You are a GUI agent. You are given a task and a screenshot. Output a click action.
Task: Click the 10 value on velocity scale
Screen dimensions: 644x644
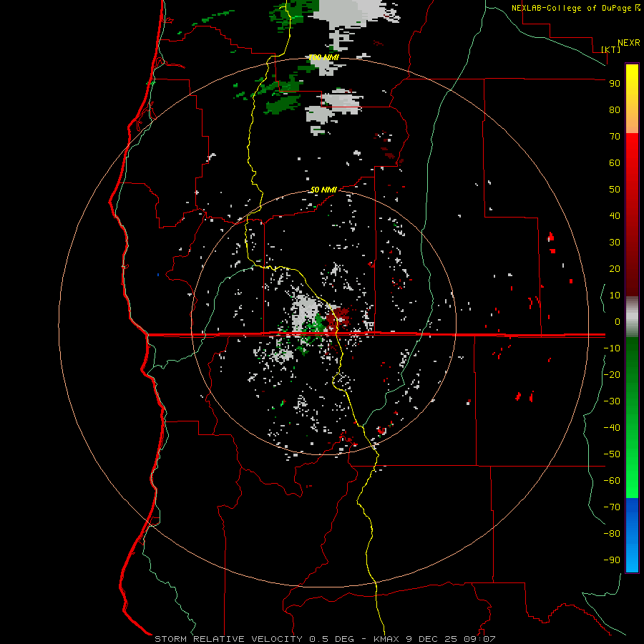pyautogui.click(x=615, y=296)
